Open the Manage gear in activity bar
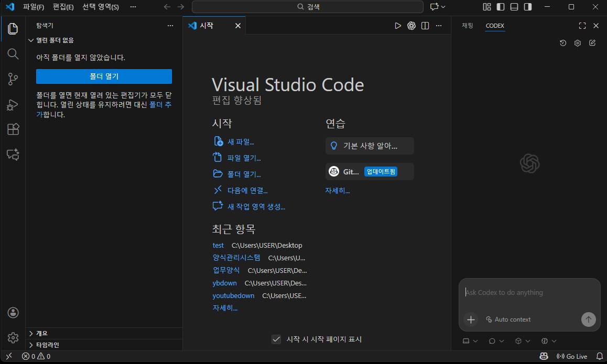The width and height of the screenshot is (607, 364). (x=13, y=338)
